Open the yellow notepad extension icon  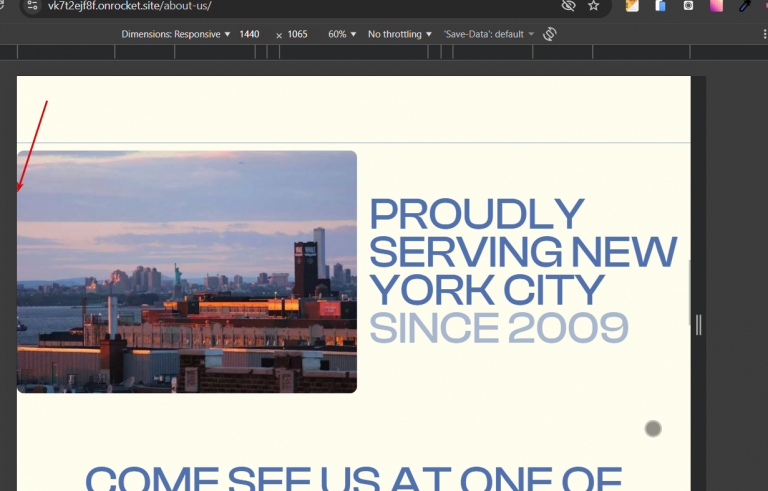[632, 5]
